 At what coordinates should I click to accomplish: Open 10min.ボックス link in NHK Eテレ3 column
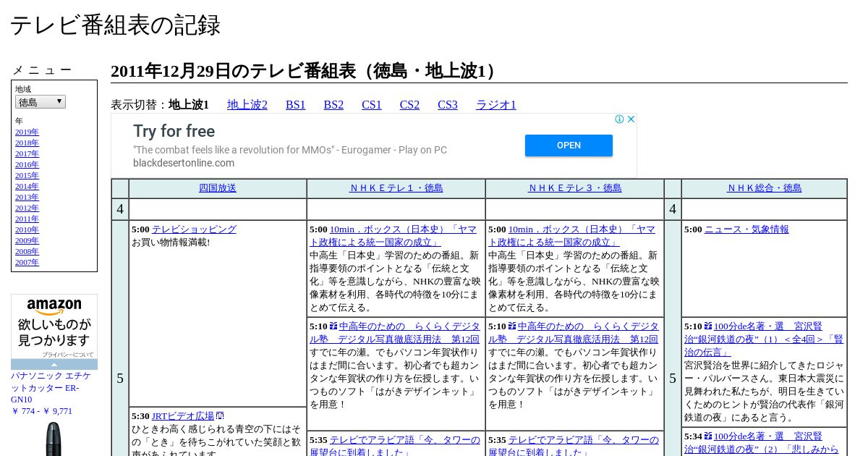tap(572, 236)
